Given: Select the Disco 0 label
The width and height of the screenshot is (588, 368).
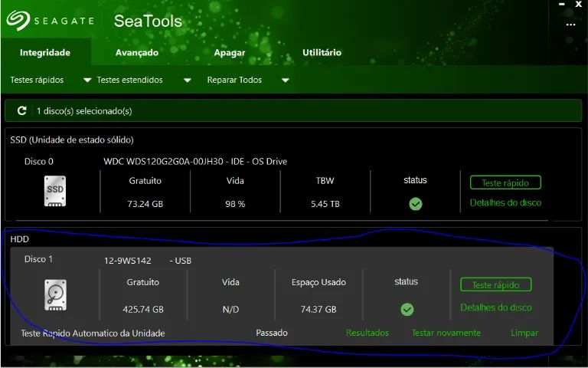Looking at the screenshot, I should click(39, 162).
